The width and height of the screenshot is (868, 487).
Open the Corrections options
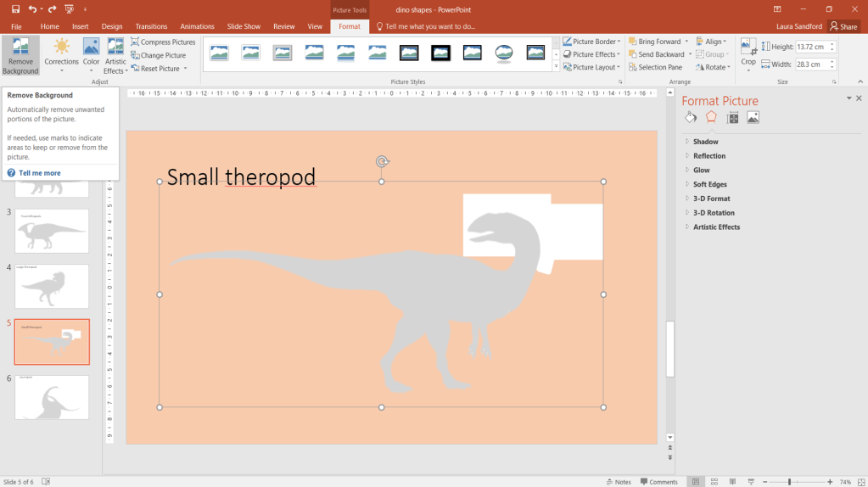coord(61,55)
